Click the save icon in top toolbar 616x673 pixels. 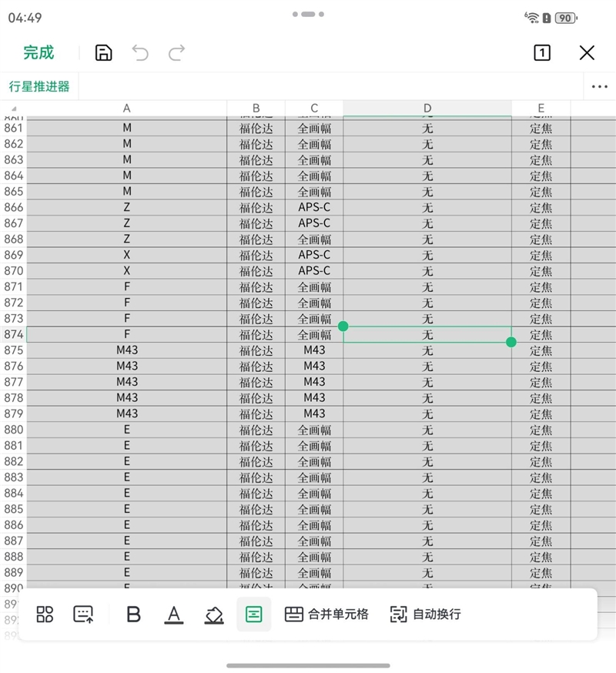102,52
